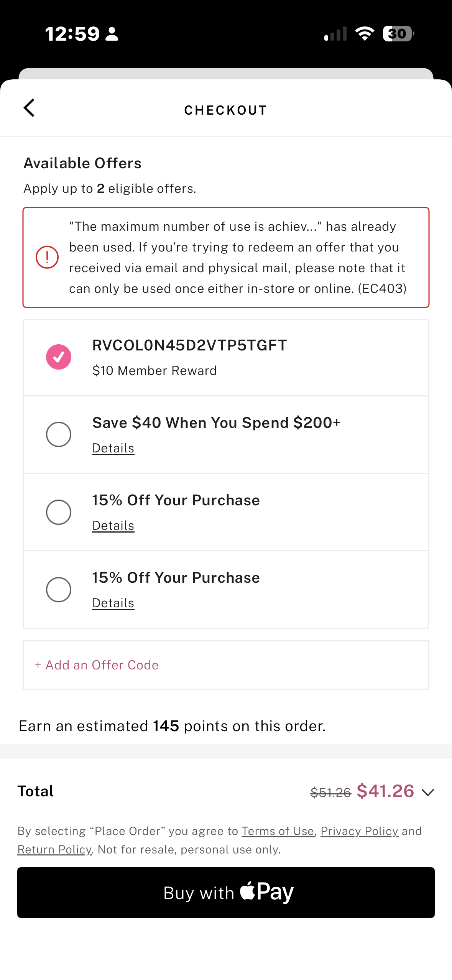Open Details for second 15% Off offer
452x980 pixels.
tap(113, 603)
